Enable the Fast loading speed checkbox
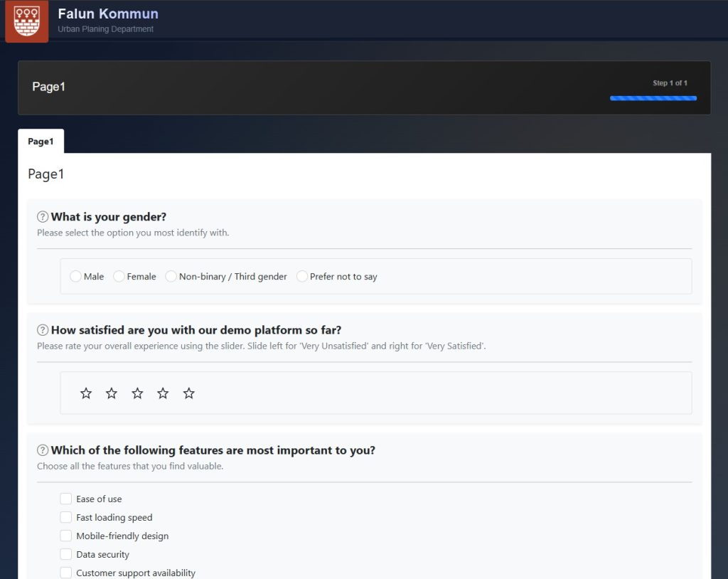This screenshot has width=728, height=579. [66, 517]
